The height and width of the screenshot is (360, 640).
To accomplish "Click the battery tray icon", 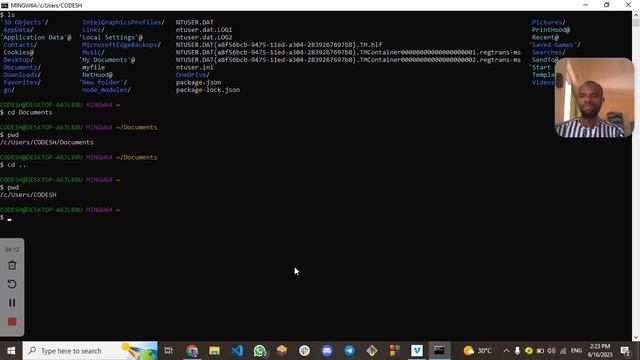I will pos(540,351).
